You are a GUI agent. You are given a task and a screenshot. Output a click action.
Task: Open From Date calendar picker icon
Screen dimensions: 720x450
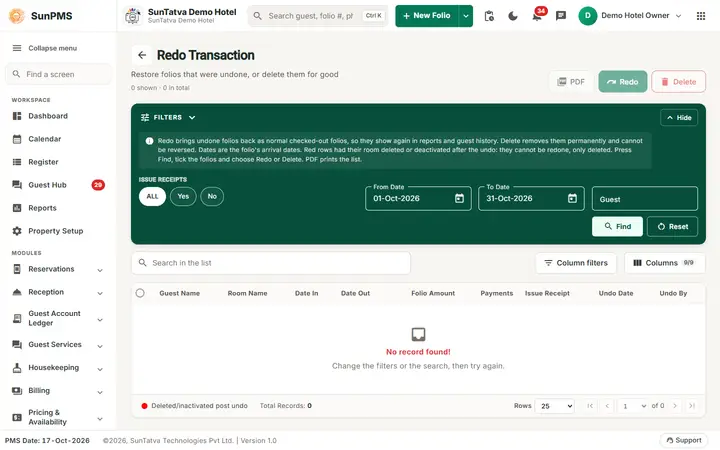click(459, 198)
